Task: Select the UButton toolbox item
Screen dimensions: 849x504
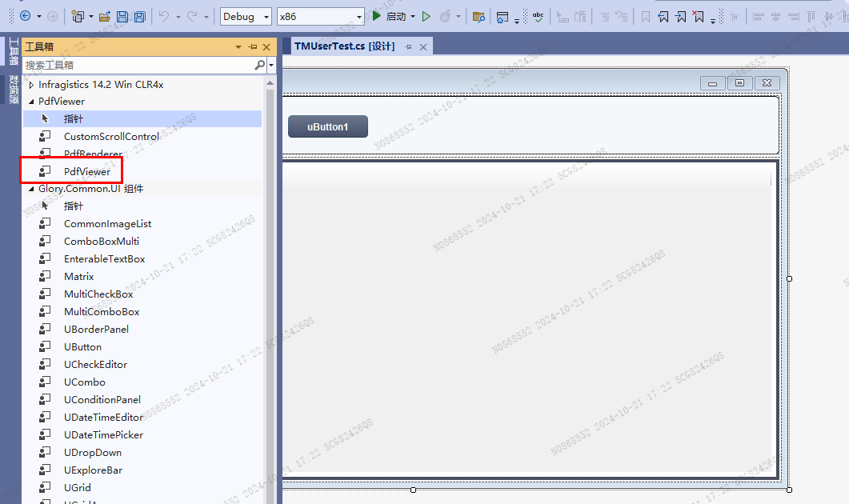Action: (x=142, y=347)
